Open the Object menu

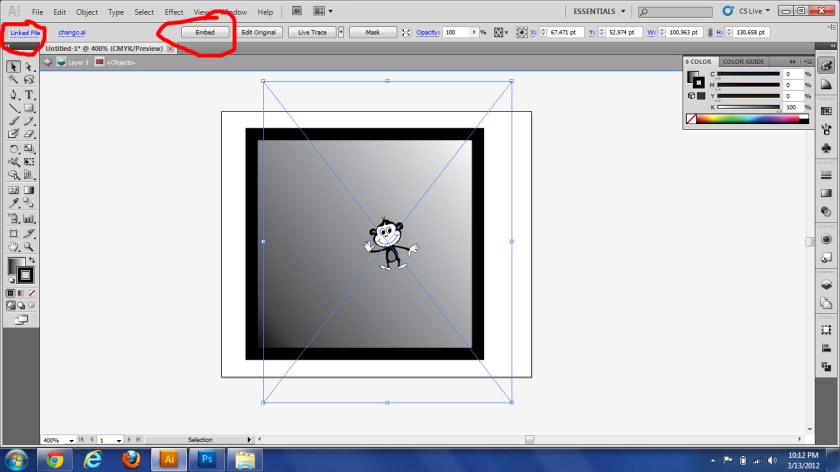(x=87, y=12)
